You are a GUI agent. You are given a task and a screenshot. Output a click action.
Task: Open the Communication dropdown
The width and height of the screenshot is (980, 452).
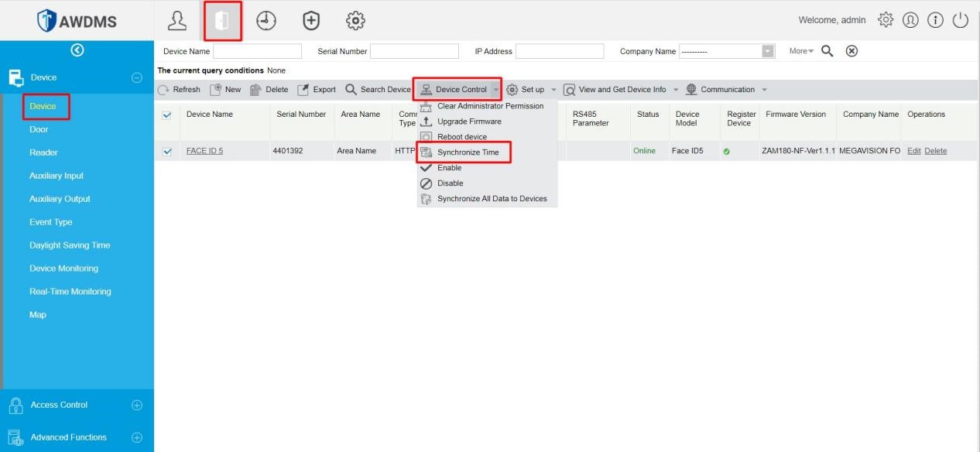coord(726,90)
